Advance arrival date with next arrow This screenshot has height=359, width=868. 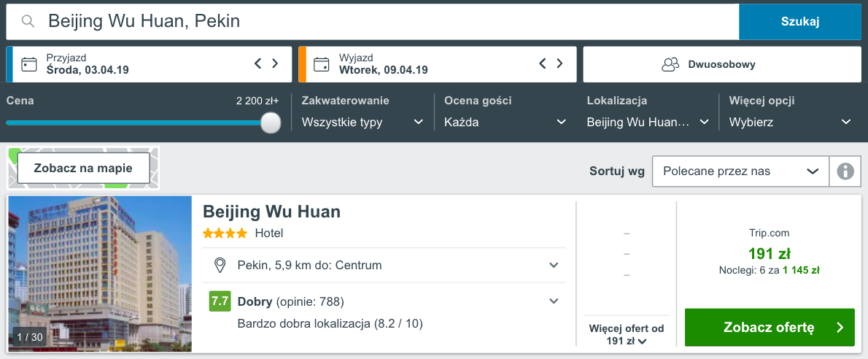coord(275,63)
